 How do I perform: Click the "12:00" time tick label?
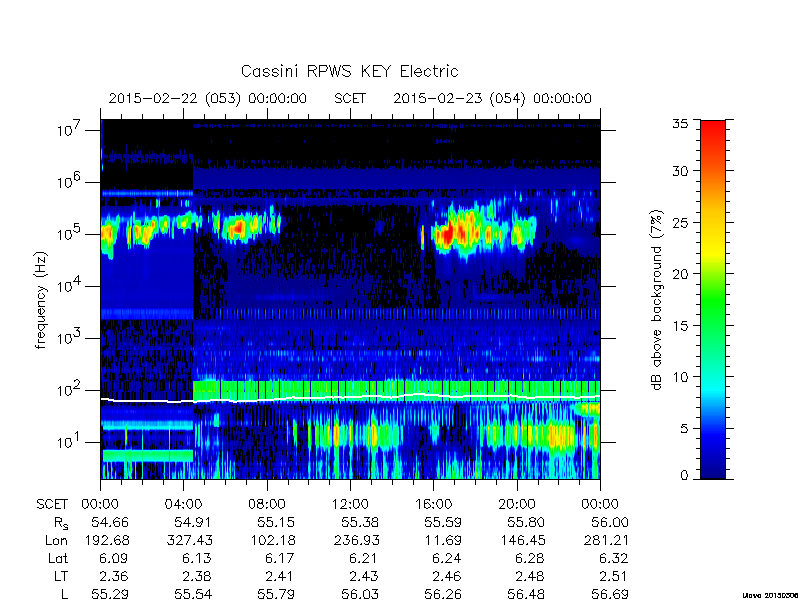tap(350, 505)
